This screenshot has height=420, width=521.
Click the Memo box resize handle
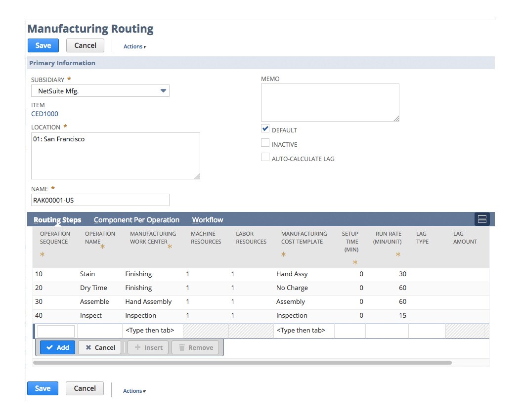point(396,119)
